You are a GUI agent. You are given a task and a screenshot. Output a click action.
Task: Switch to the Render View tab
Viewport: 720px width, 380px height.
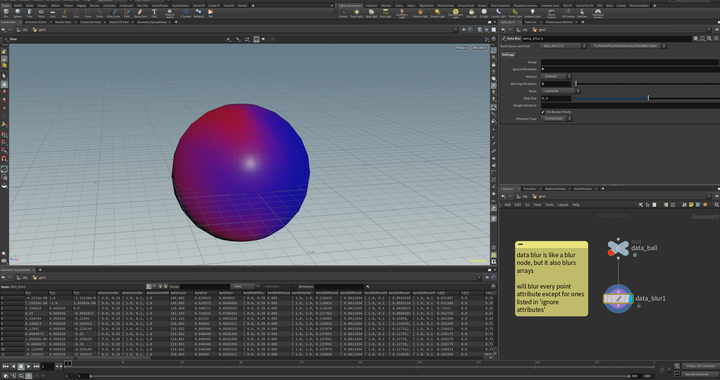(x=63, y=22)
